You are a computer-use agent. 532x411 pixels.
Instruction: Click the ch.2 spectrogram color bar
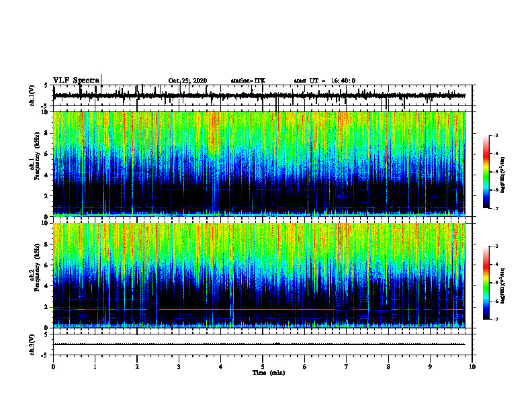tap(486, 283)
